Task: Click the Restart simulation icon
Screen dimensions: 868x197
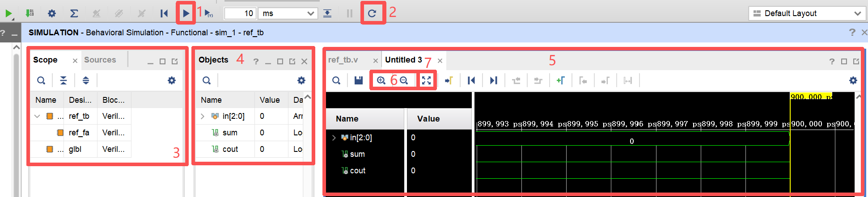Action: [164, 13]
